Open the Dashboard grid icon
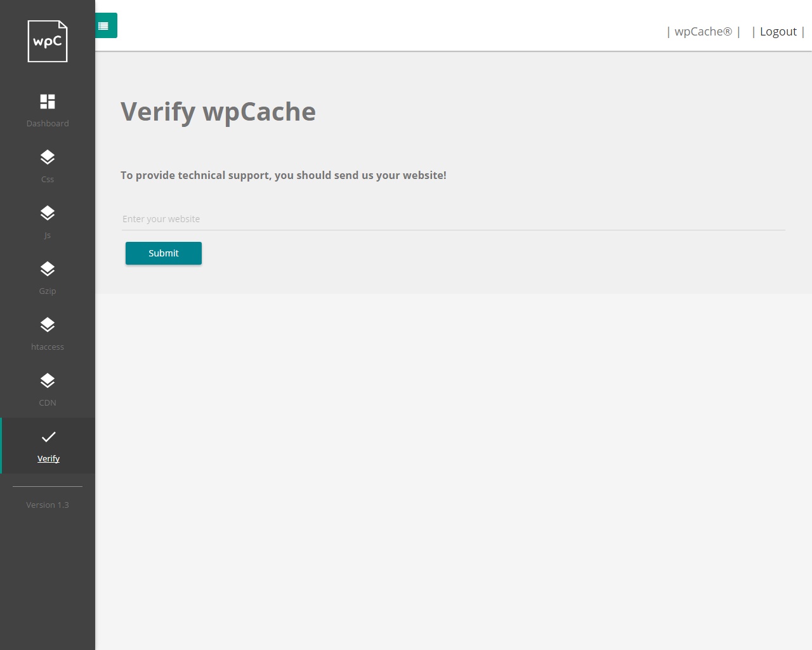Image resolution: width=812 pixels, height=650 pixels. [x=48, y=102]
